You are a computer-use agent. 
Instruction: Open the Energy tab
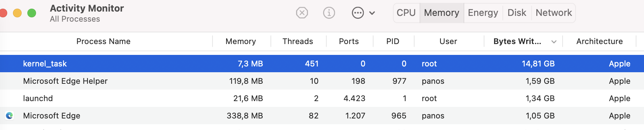[483, 13]
